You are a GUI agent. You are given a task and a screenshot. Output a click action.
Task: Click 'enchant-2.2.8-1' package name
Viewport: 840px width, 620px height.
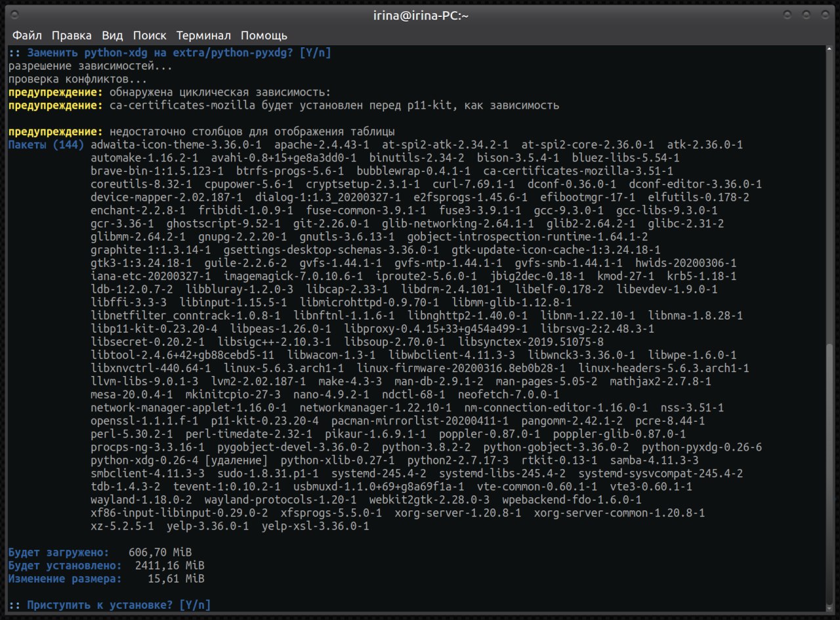138,210
